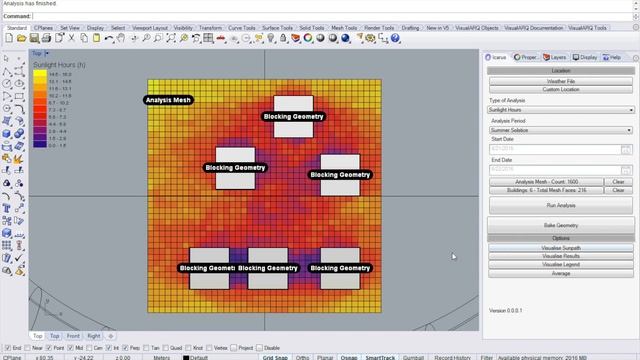The width and height of the screenshot is (640, 360).
Task: Select the blue Box solid tool
Action: tap(7, 134)
